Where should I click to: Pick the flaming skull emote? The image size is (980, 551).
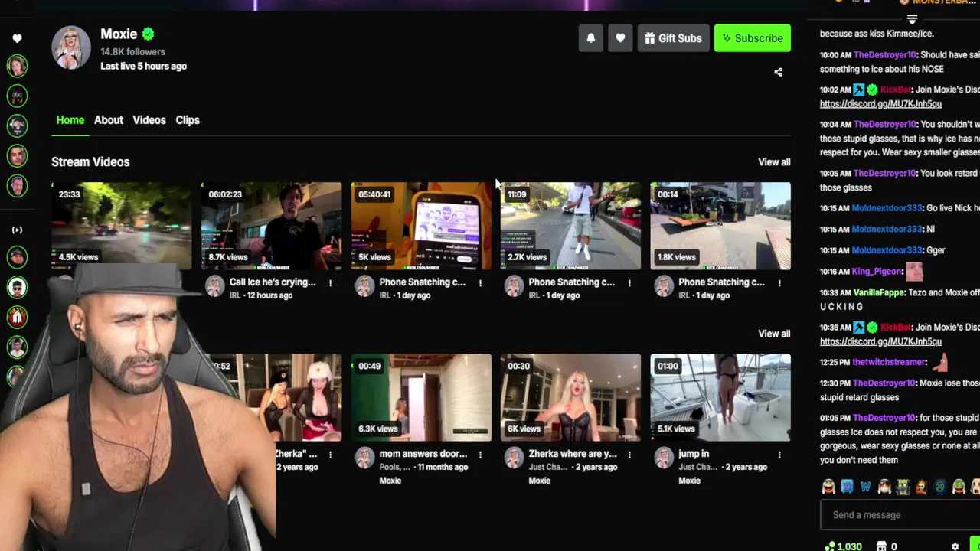[921, 487]
